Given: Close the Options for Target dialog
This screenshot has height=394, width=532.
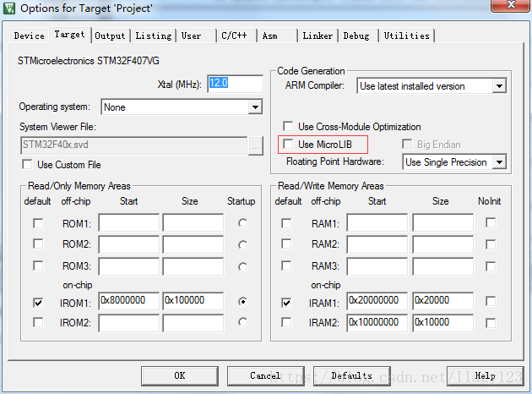Looking at the screenshot, I should 510,5.
